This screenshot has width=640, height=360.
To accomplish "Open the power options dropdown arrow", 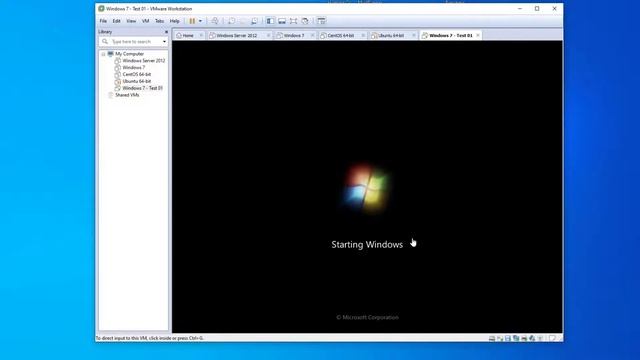I will [200, 21].
